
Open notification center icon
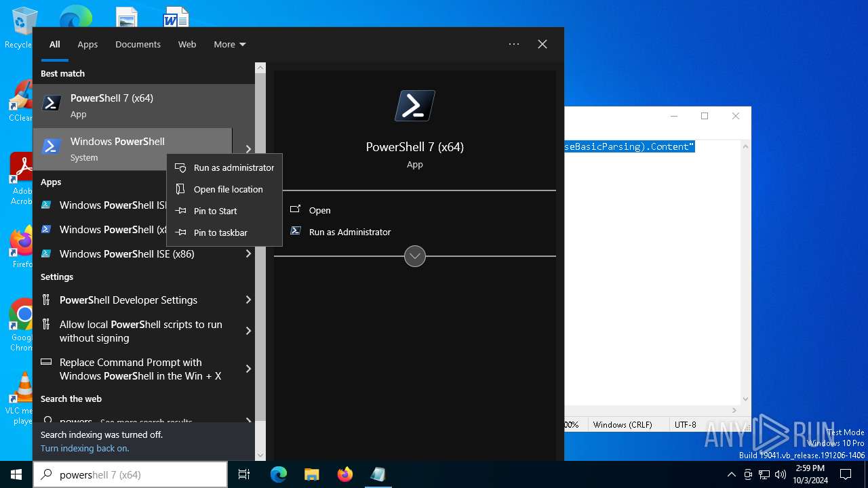(846, 474)
